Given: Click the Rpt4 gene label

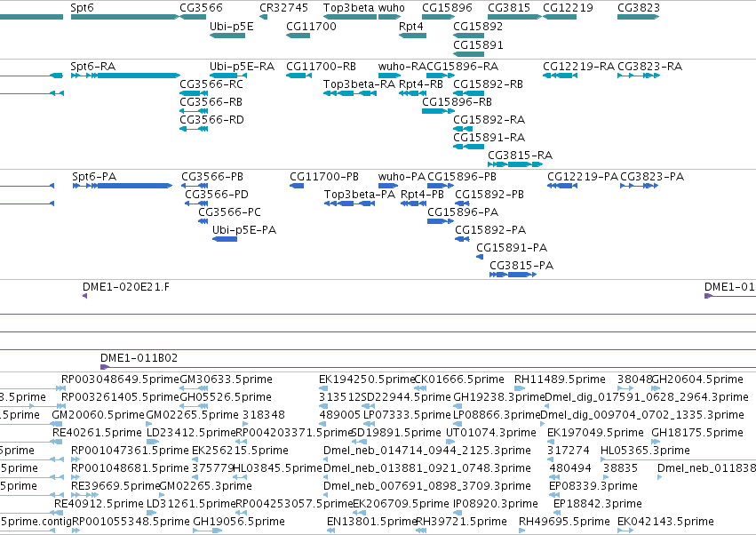Looking at the screenshot, I should [410, 26].
